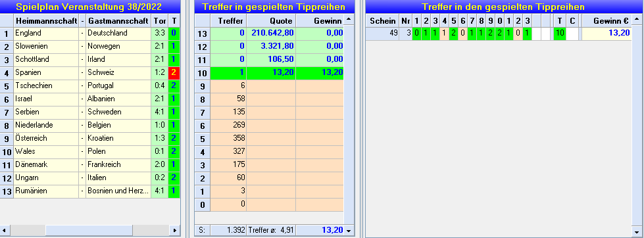The image size is (644, 238).
Task: Click the C column header in the right panel
Action: (x=572, y=20)
